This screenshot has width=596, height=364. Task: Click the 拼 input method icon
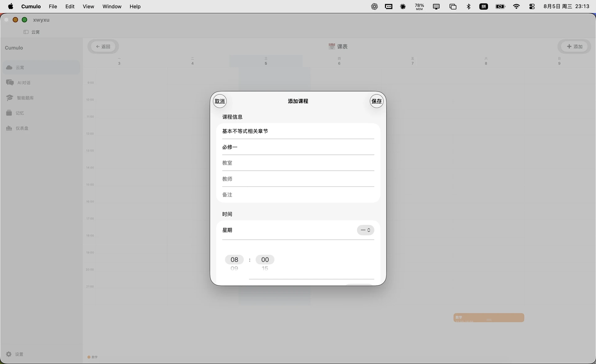(x=484, y=7)
